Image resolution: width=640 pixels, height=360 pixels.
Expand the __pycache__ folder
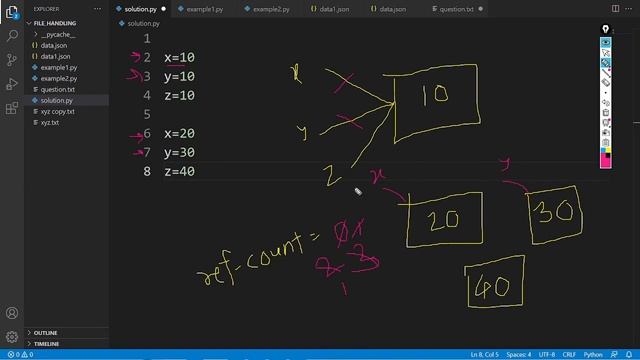(58, 34)
